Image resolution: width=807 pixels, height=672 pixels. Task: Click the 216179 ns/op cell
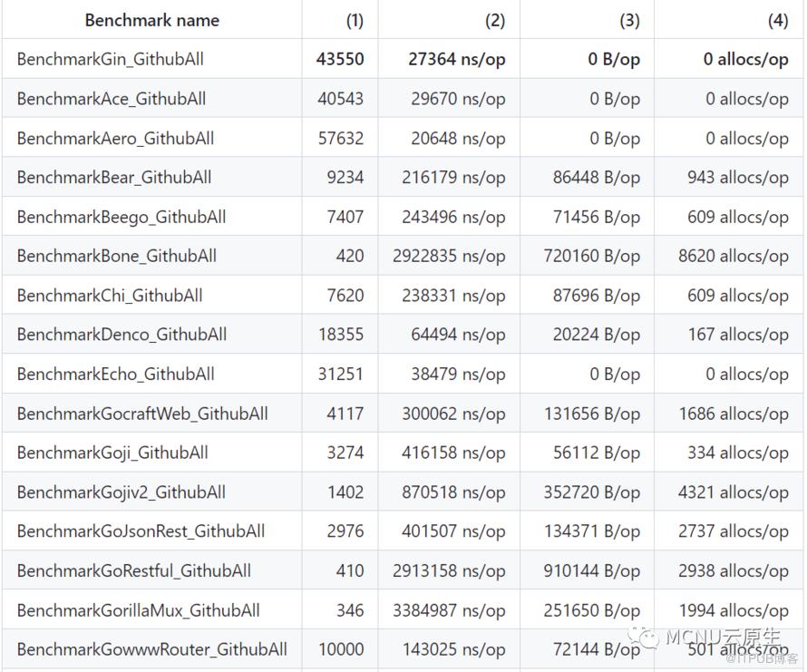(453, 178)
